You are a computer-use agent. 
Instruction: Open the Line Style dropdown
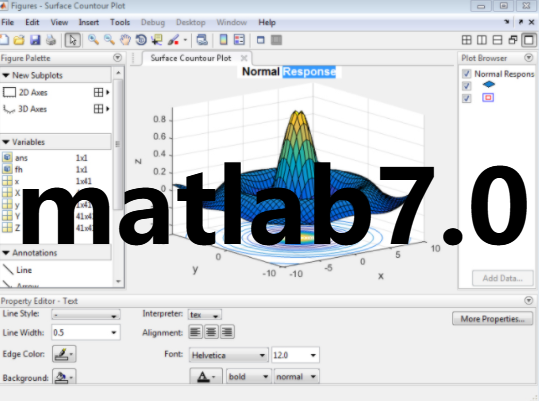pyautogui.click(x=86, y=315)
